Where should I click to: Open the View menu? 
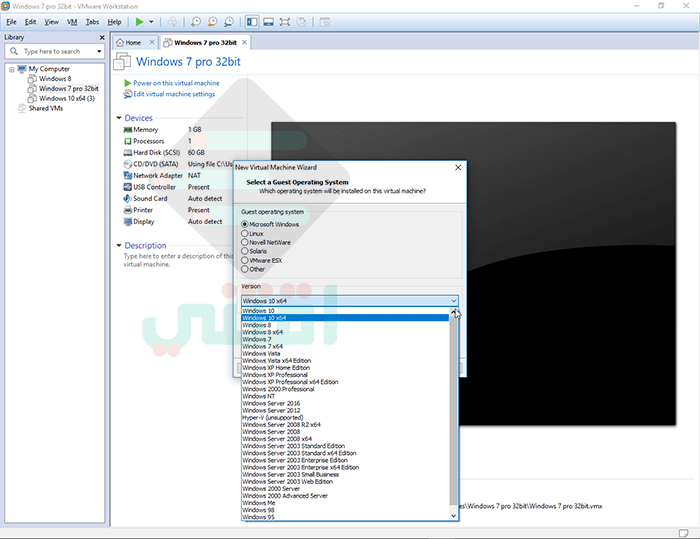51,22
